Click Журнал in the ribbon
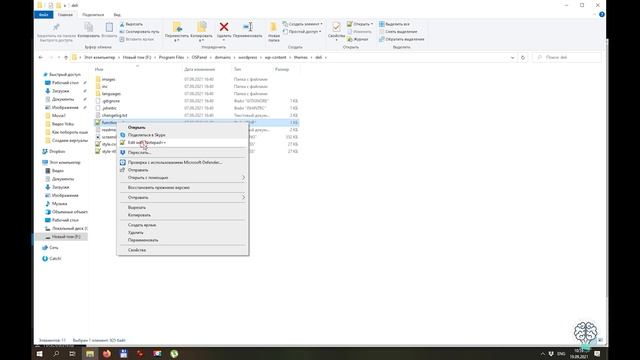640x360 pixels. [x=358, y=39]
